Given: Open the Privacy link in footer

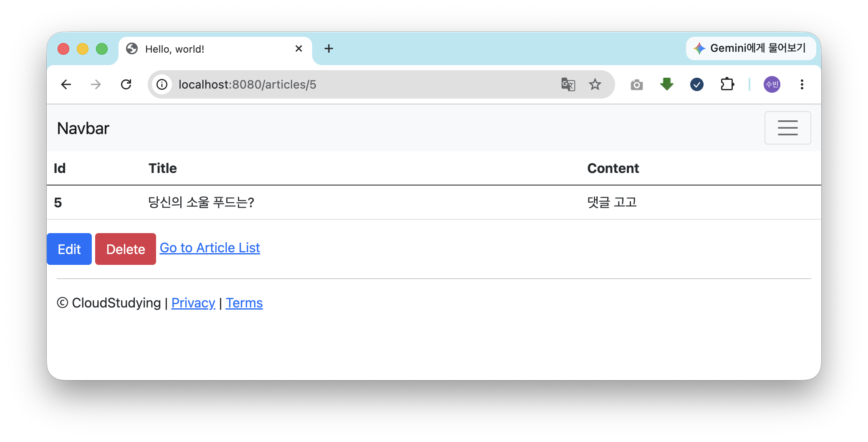Looking at the screenshot, I should [x=193, y=303].
